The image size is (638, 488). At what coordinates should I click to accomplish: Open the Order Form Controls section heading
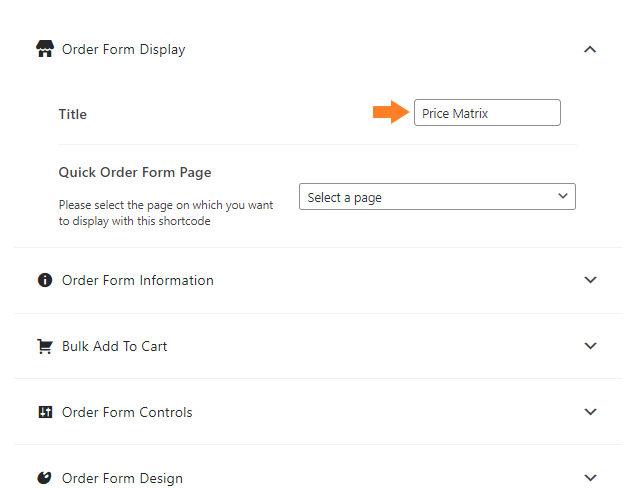(127, 412)
